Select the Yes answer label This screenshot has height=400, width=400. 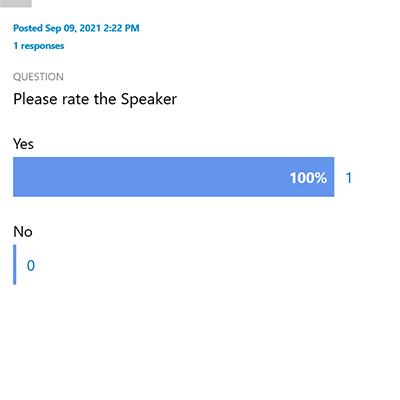pos(23,144)
